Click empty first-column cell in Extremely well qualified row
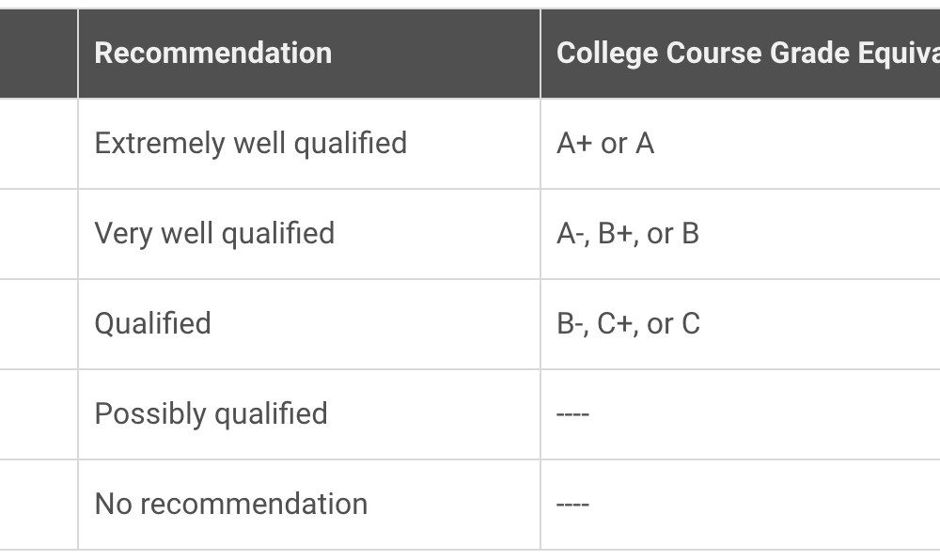The image size is (940, 560). click(x=39, y=144)
